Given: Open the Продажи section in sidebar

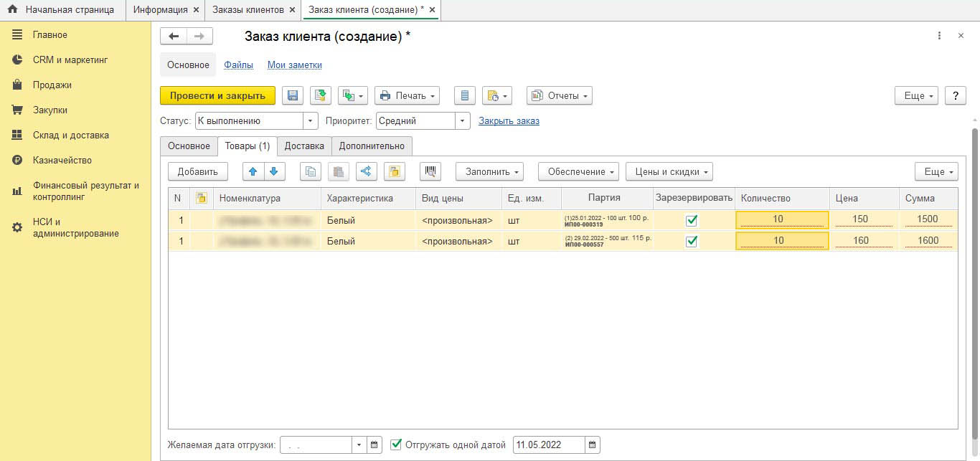Looking at the screenshot, I should [52, 85].
